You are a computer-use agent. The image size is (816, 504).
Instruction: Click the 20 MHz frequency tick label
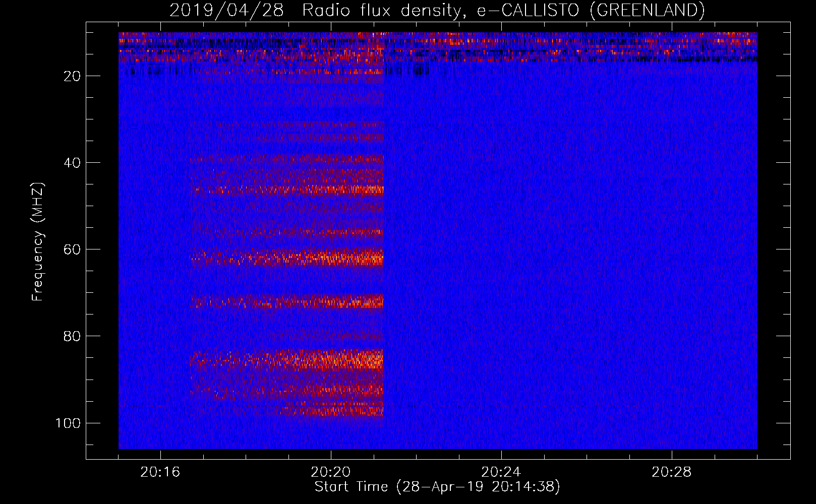click(x=72, y=76)
